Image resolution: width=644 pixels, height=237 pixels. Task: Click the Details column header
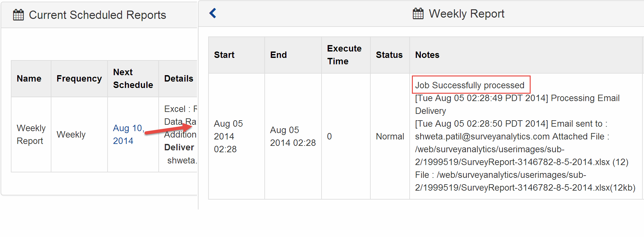(178, 79)
